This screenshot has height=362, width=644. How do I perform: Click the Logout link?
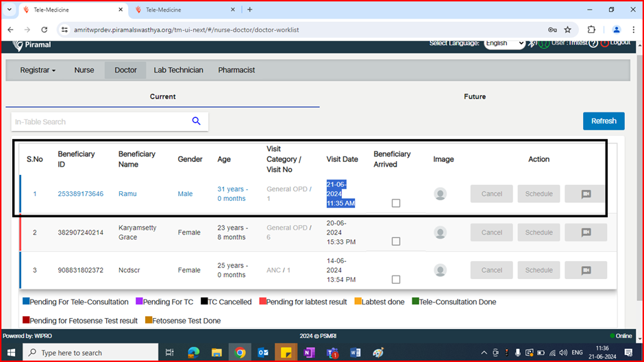620,43
